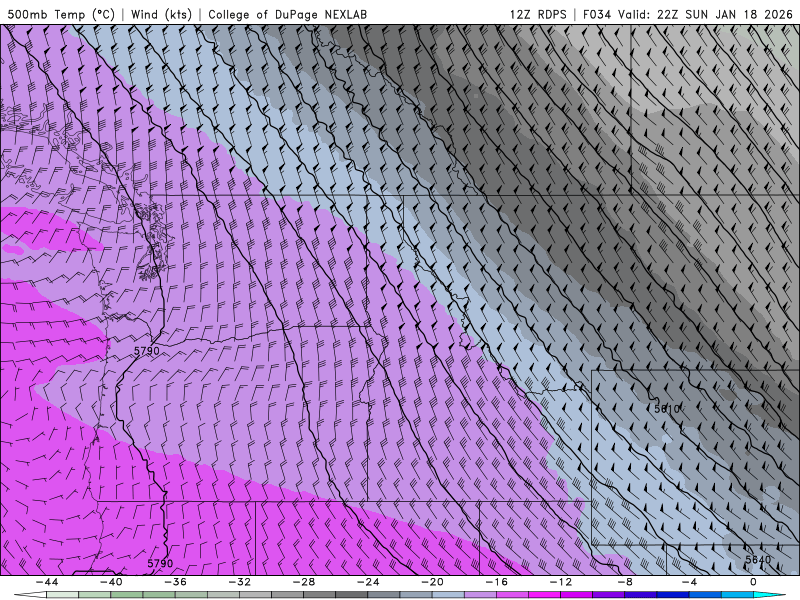Click the -8 value on the color scale

pos(626,582)
